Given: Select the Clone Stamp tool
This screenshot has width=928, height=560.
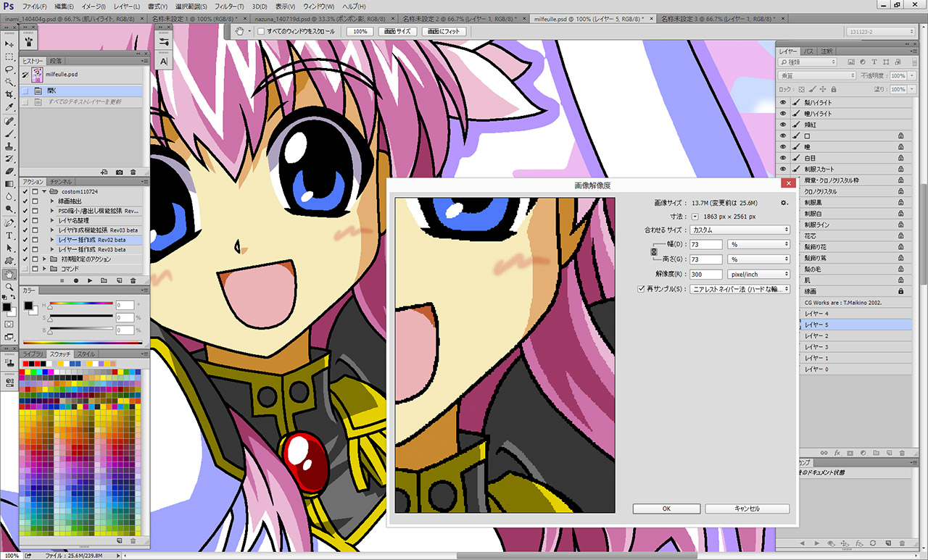Looking at the screenshot, I should pyautogui.click(x=9, y=146).
